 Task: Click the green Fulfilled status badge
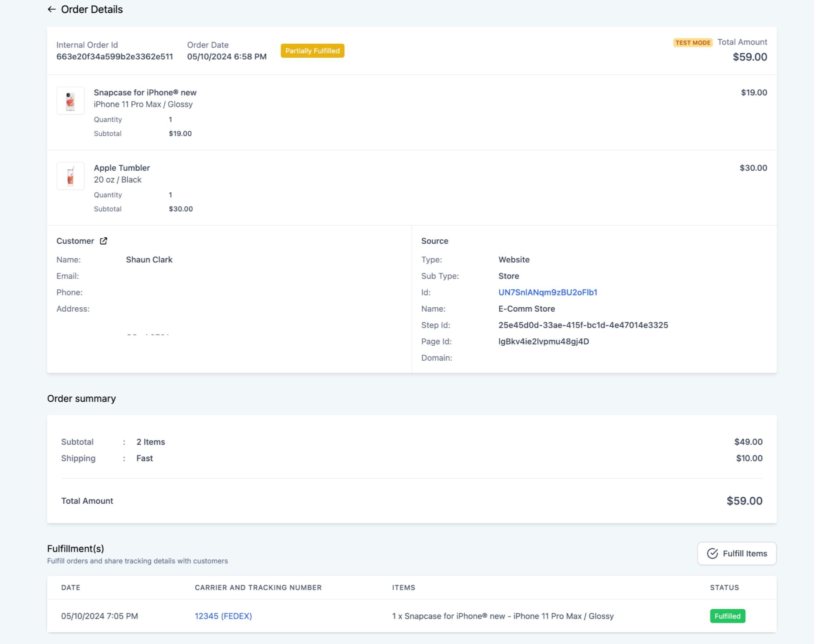(x=727, y=616)
